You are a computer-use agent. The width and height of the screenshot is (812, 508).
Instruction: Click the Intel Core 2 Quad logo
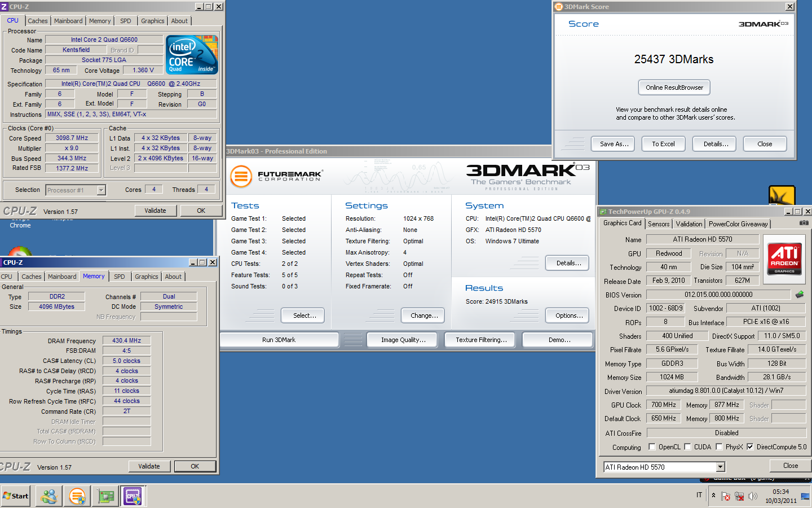(x=192, y=55)
